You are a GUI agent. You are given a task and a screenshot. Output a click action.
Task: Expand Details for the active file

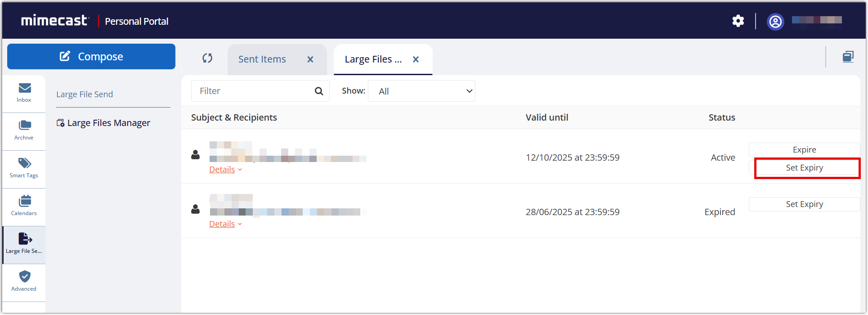pyautogui.click(x=225, y=170)
